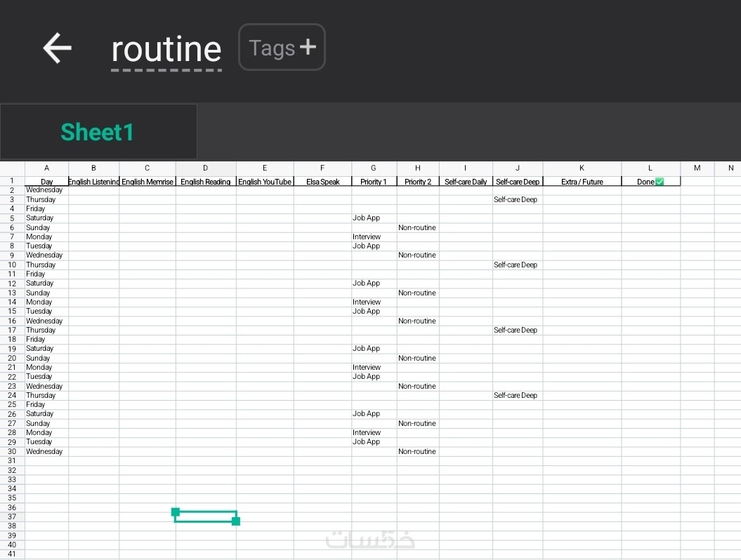Click the 'English YouTube' header cell

click(x=265, y=181)
